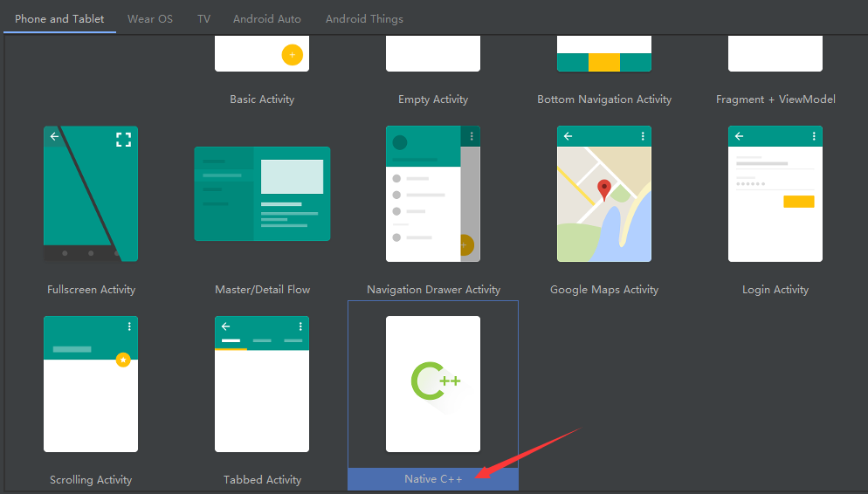Select the Fragment + ViewModel label
The width and height of the screenshot is (868, 494).
(x=775, y=99)
